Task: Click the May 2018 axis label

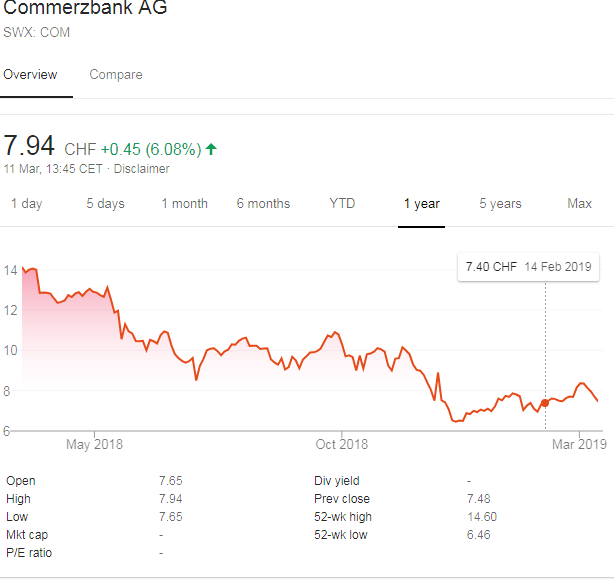Action: (x=94, y=444)
